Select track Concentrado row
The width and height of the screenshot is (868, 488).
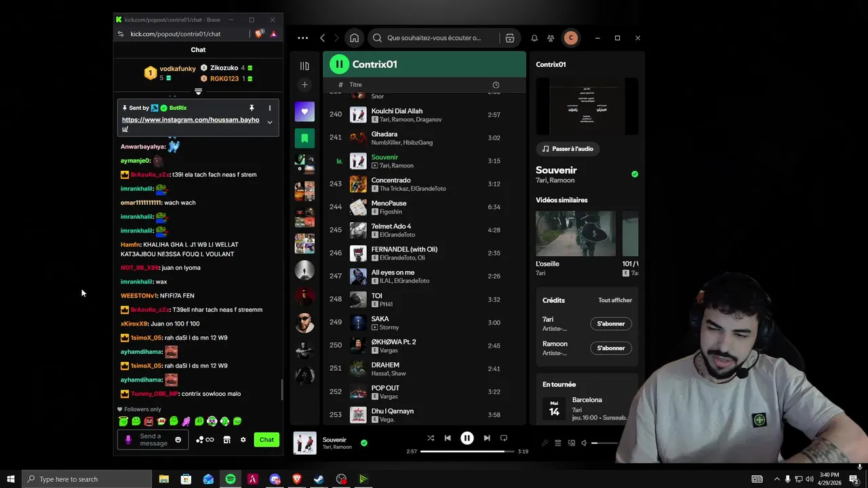[x=424, y=184]
